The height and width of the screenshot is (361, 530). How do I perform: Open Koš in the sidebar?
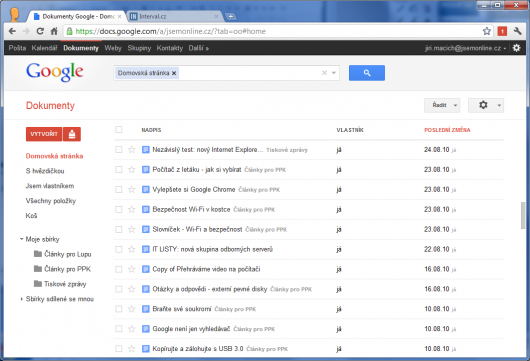(x=31, y=216)
